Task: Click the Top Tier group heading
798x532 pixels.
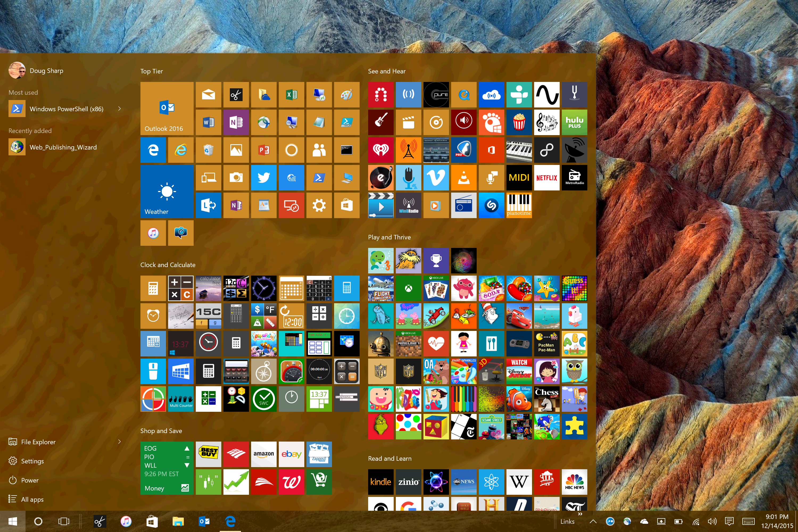Action: (x=152, y=71)
